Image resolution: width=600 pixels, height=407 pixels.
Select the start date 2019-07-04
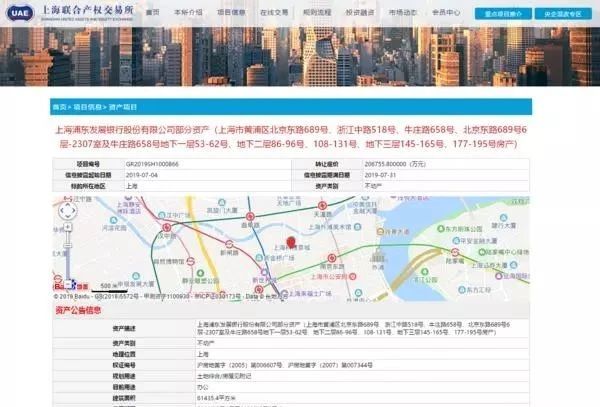click(142, 175)
